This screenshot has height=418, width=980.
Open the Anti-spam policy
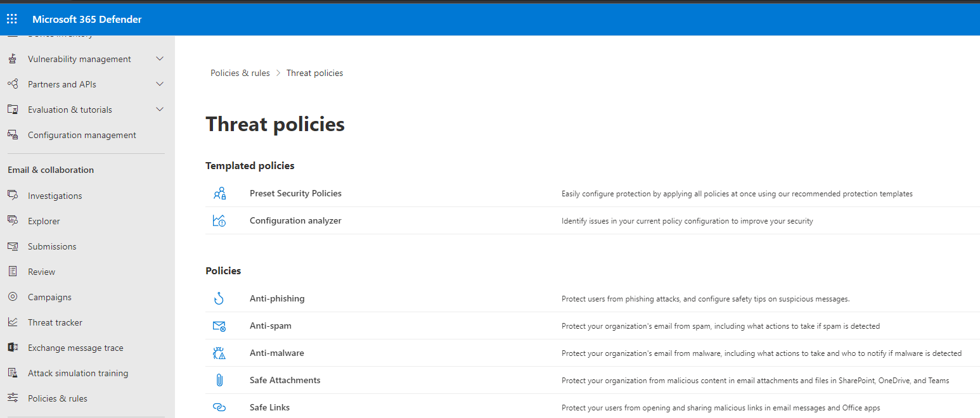pyautogui.click(x=271, y=326)
